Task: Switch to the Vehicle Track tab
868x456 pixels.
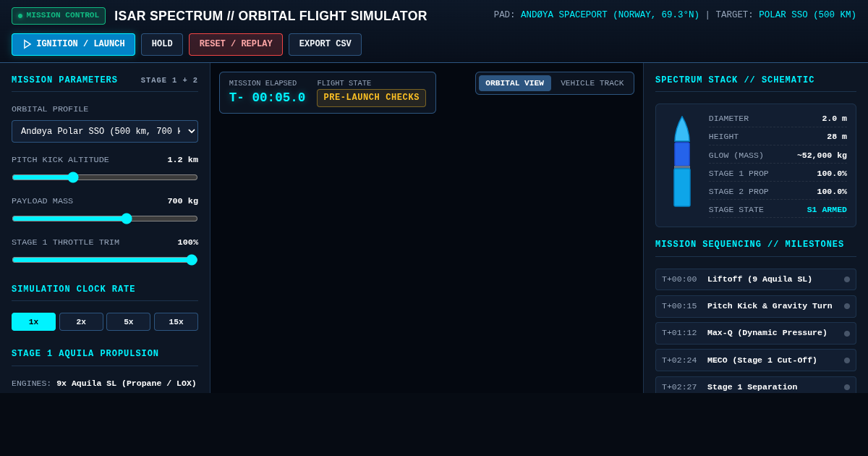Action: click(x=592, y=83)
